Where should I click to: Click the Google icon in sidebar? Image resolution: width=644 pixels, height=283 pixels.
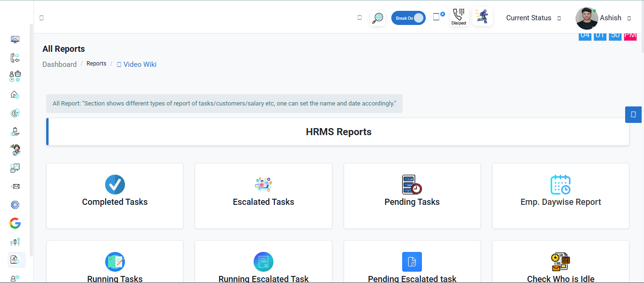[15, 223]
